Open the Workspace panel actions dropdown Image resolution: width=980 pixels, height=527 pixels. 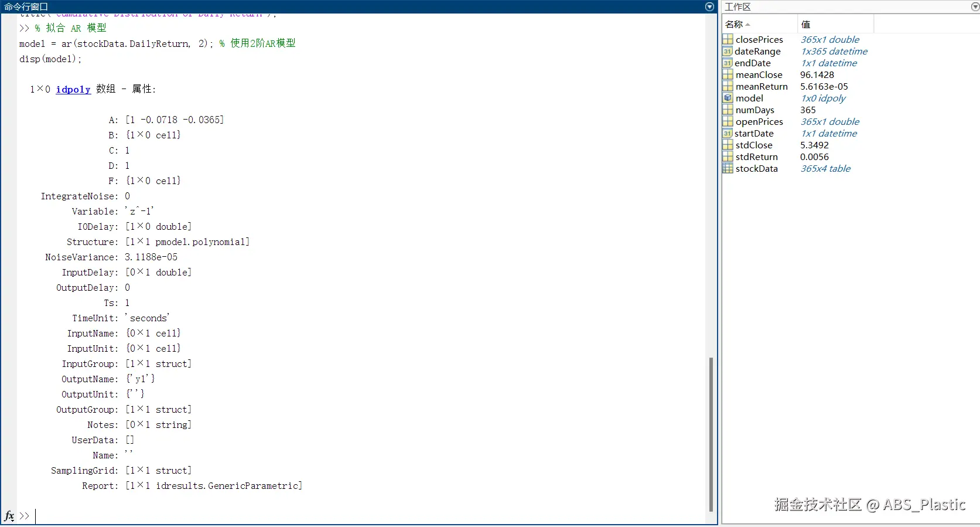[x=975, y=6]
